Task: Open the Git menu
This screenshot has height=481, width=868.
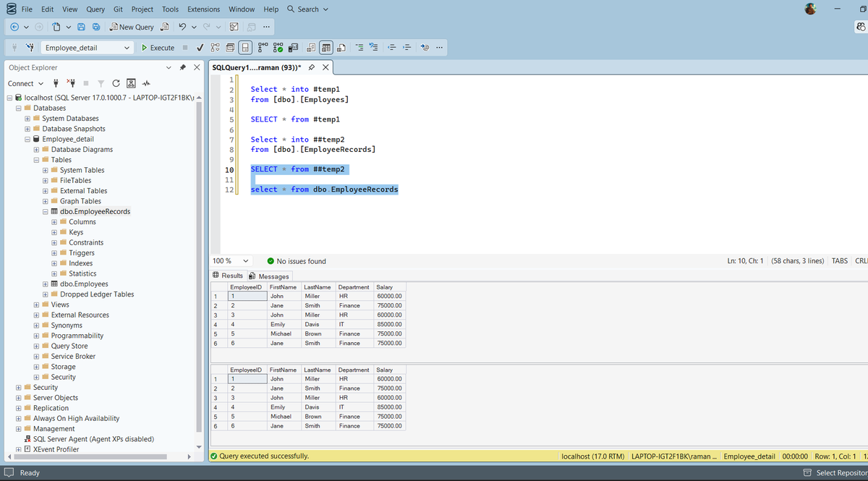Action: point(118,9)
